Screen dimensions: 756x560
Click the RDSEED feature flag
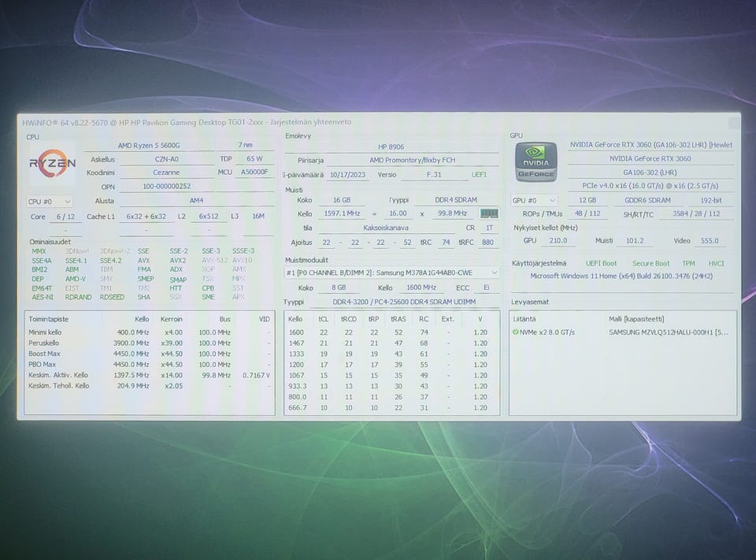(x=112, y=297)
